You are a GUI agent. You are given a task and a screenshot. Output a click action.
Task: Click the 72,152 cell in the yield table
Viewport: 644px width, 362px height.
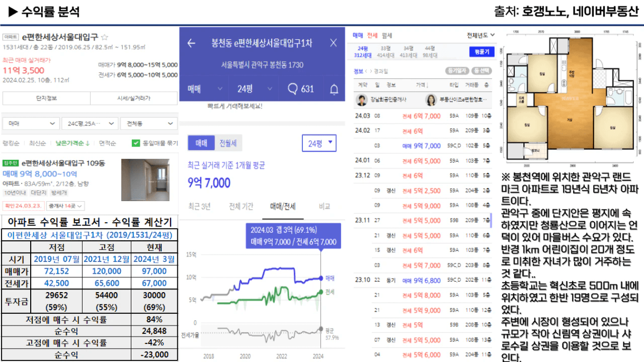[56, 271]
